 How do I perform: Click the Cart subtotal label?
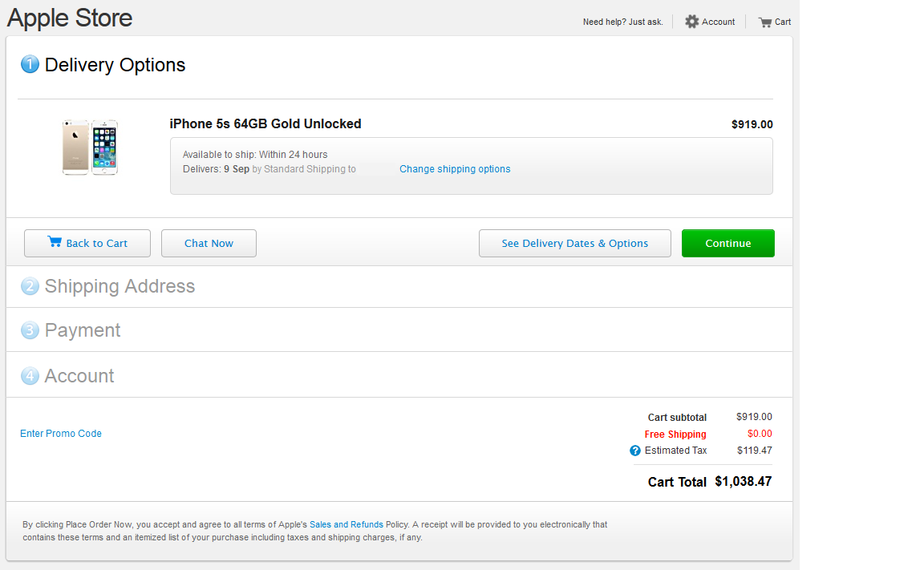coord(677,418)
